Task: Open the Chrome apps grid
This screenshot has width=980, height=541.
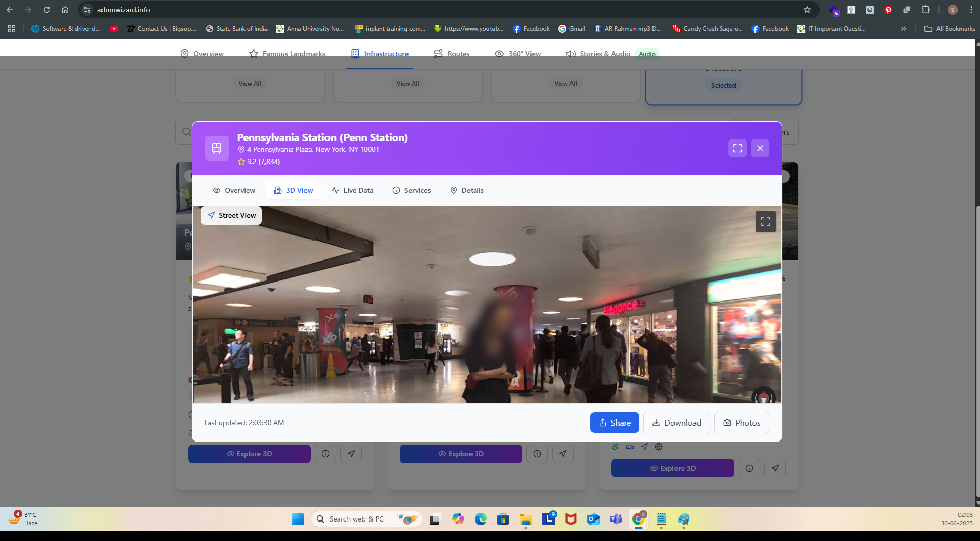Action: 12,29
